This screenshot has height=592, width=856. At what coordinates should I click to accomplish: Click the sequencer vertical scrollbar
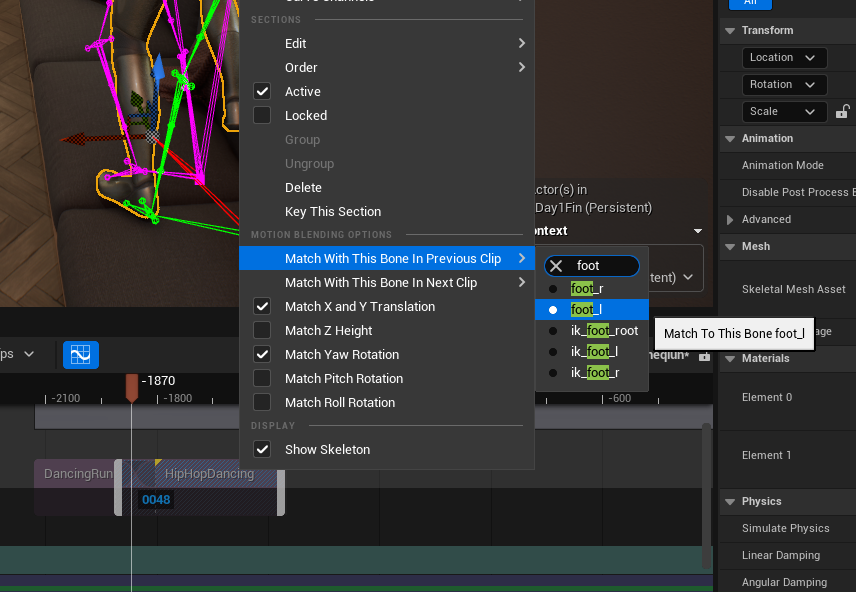[706, 494]
